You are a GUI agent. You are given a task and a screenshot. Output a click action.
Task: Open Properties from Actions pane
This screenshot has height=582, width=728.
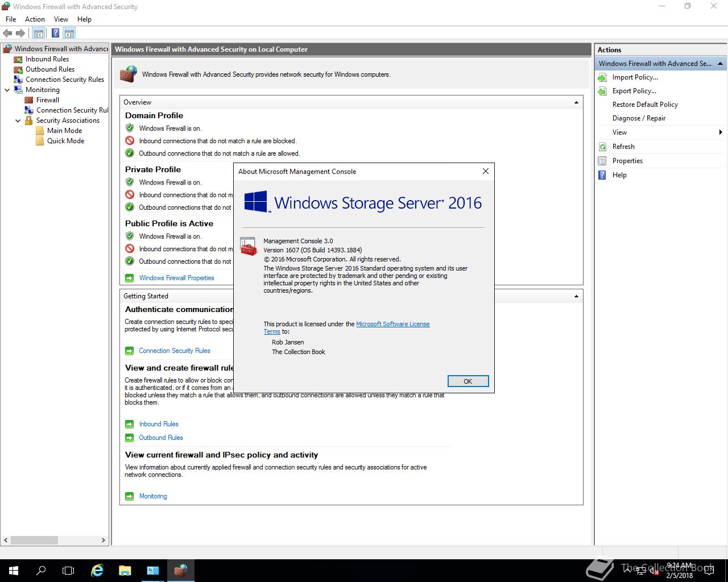[x=627, y=161]
